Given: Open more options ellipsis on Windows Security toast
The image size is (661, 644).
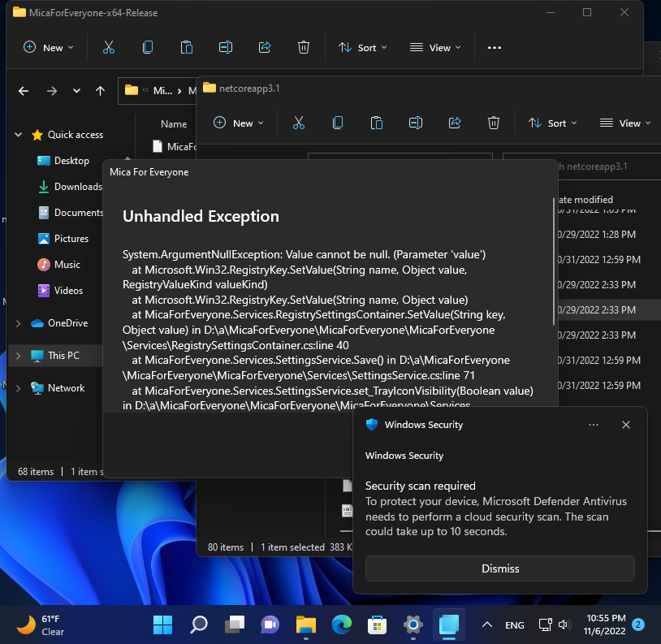Looking at the screenshot, I should click(594, 425).
